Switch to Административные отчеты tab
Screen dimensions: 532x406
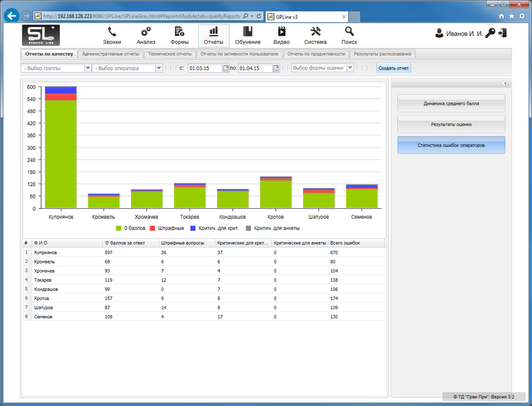(111, 54)
